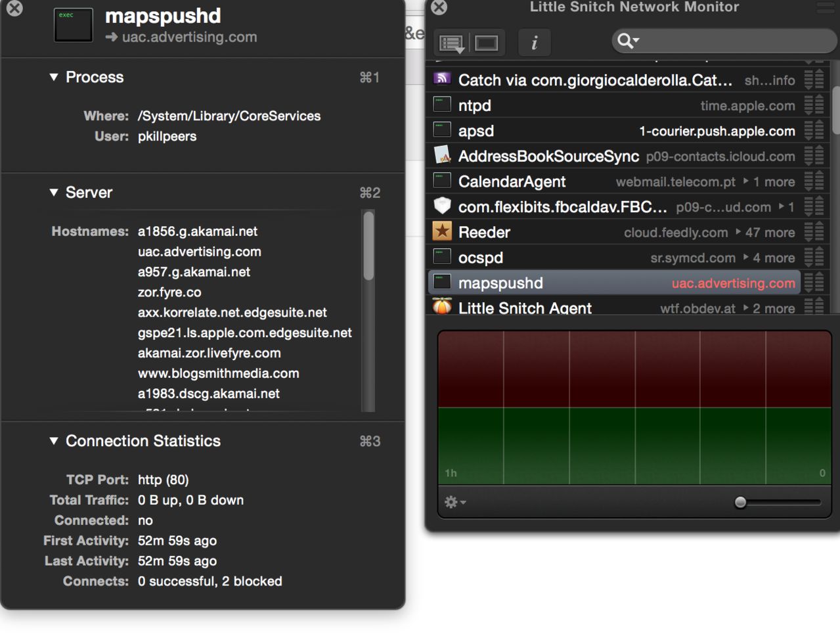Collapse the Process section triangle
Screen dimensions: 840x644
click(x=54, y=78)
